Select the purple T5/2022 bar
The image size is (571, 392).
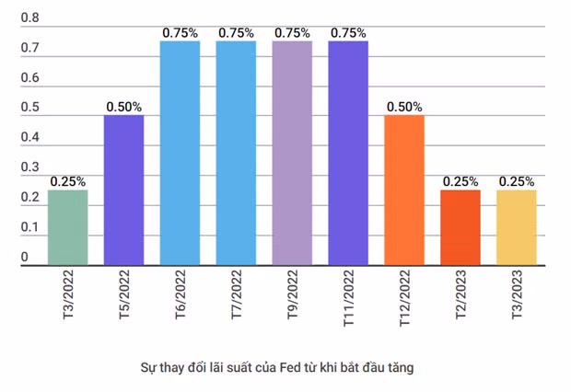point(123,190)
